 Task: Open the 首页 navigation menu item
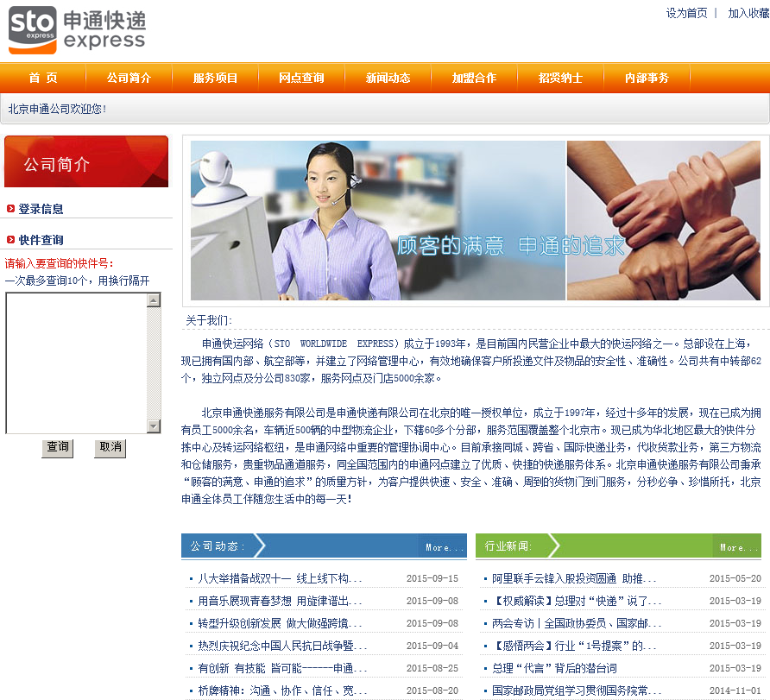coord(43,78)
